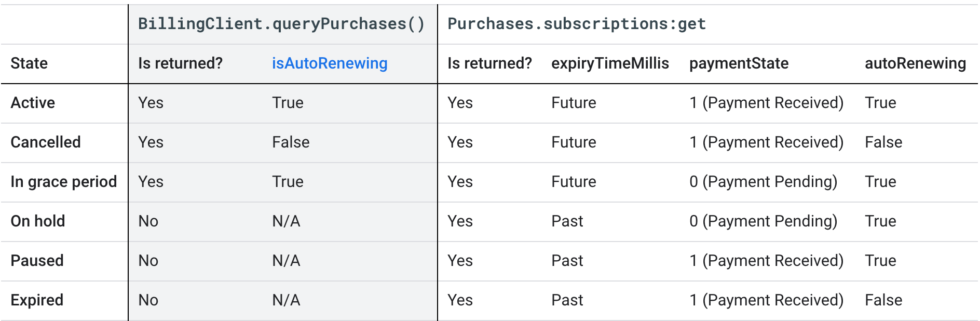This screenshot has height=321, width=980.
Task: Click the Expired row label
Action: pyautogui.click(x=37, y=300)
